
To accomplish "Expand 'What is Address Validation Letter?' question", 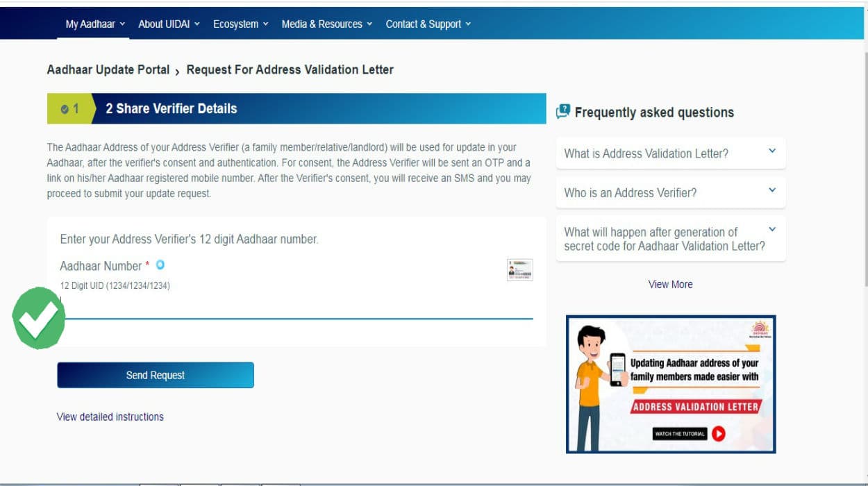I will pyautogui.click(x=670, y=153).
